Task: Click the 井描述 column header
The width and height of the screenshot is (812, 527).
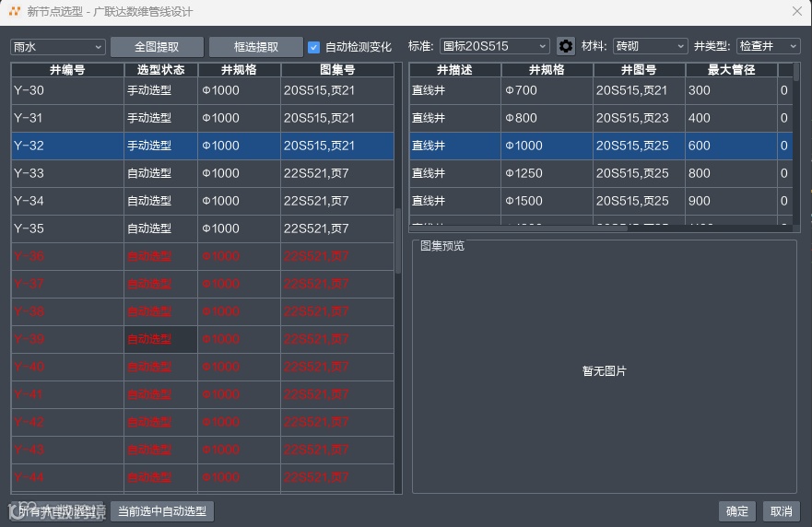Action: (454, 70)
